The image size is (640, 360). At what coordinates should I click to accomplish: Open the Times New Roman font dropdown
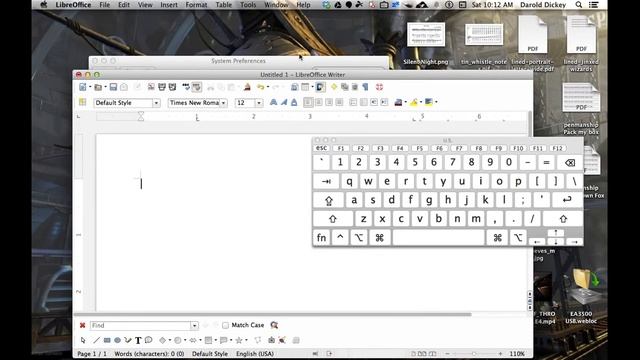coord(223,103)
